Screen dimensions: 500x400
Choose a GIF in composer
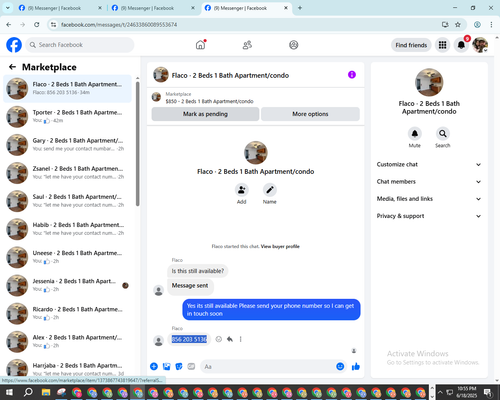point(191,367)
